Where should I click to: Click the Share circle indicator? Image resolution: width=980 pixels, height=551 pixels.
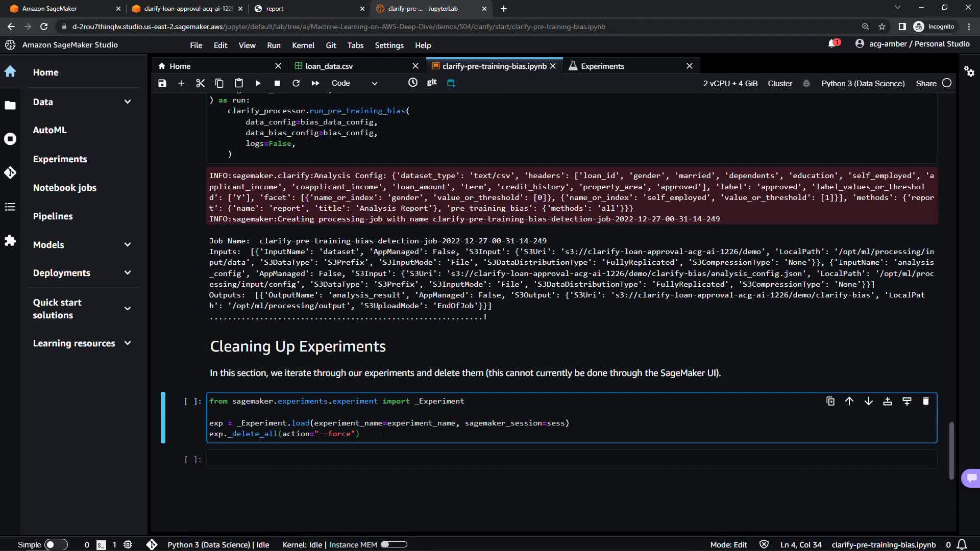pos(947,83)
